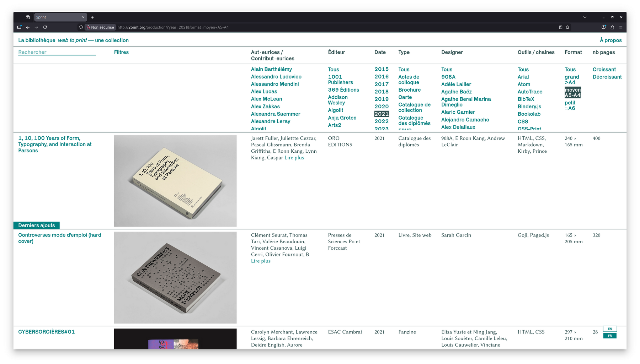Select the 2print browser tab
The image size is (640, 364).
pyautogui.click(x=57, y=17)
